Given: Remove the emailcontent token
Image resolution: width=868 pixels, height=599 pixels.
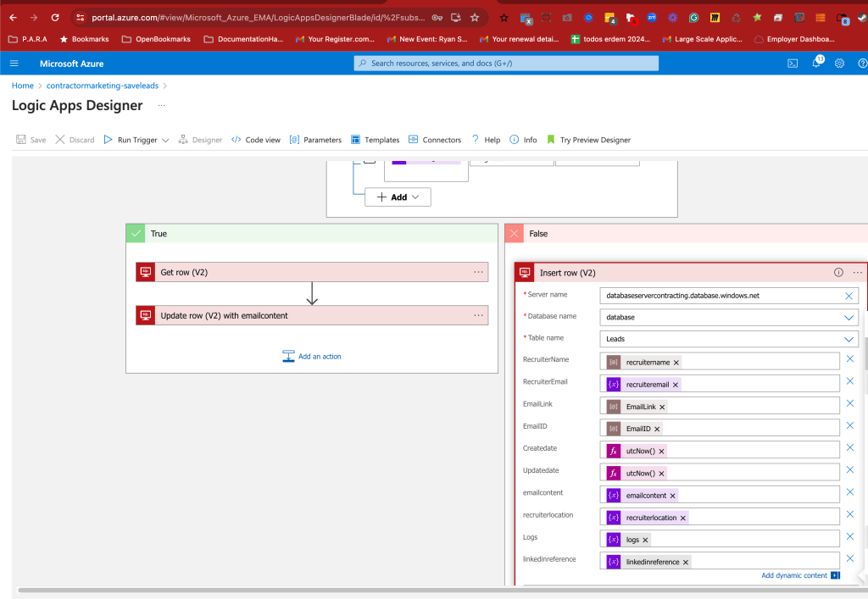Looking at the screenshot, I should 672,496.
